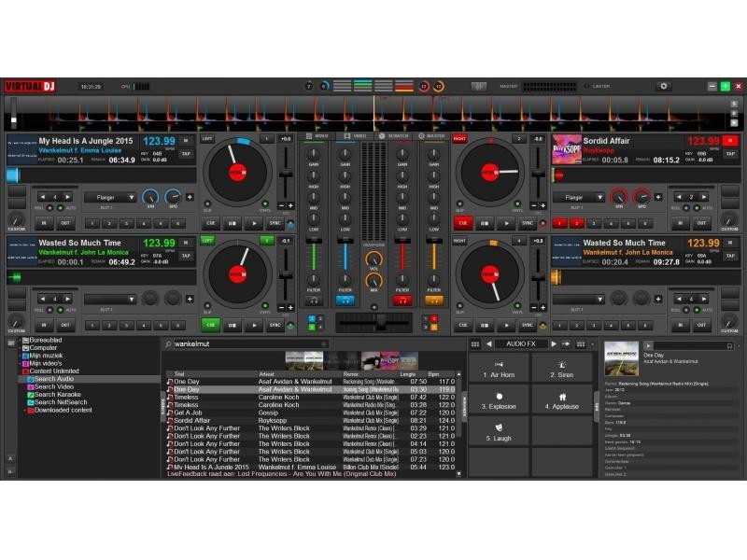
Task: Expand the Downloaded content folder
Action: [x=25, y=410]
